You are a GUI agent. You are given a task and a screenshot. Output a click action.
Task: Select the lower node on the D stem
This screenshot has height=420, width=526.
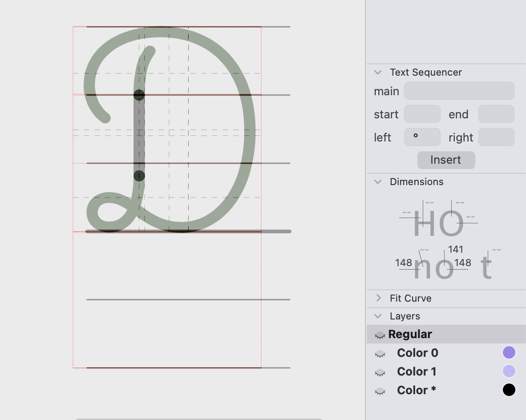tap(139, 176)
